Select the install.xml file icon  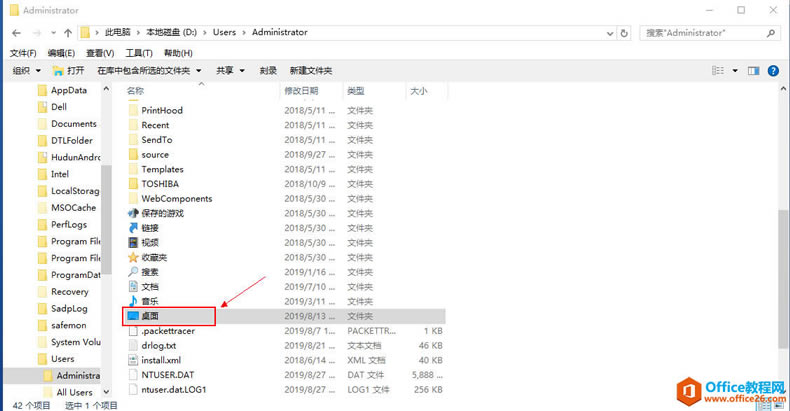[x=133, y=360]
